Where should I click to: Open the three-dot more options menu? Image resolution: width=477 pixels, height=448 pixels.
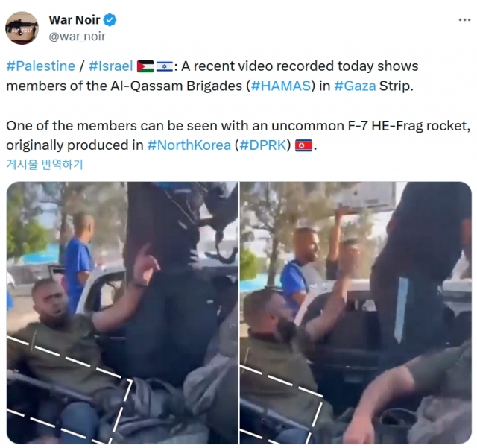click(x=464, y=20)
